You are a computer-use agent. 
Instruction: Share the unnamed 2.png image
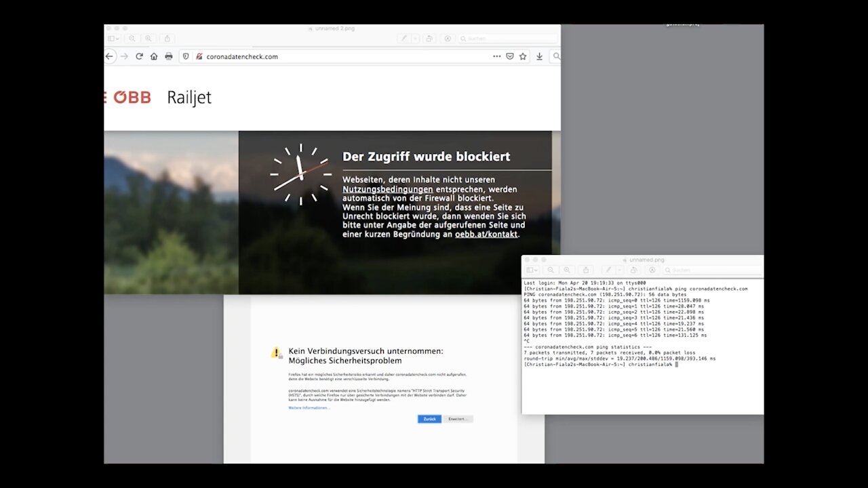click(x=167, y=39)
